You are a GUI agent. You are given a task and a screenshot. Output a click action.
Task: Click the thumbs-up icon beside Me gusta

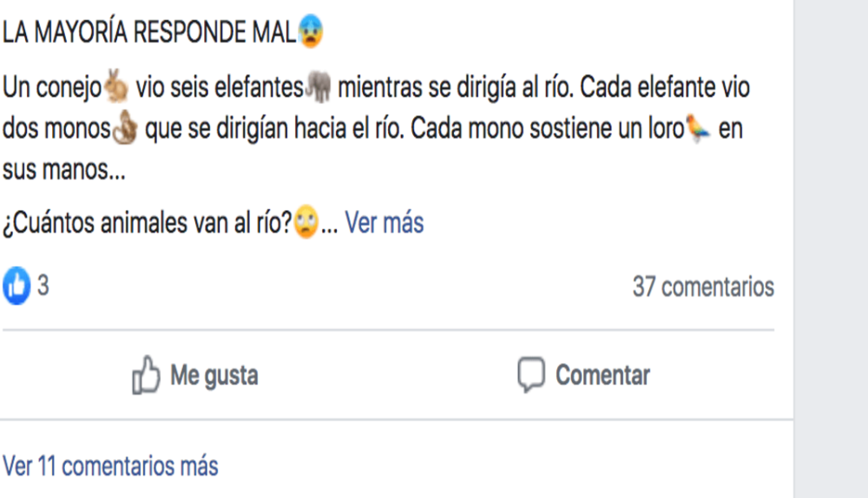(x=146, y=376)
